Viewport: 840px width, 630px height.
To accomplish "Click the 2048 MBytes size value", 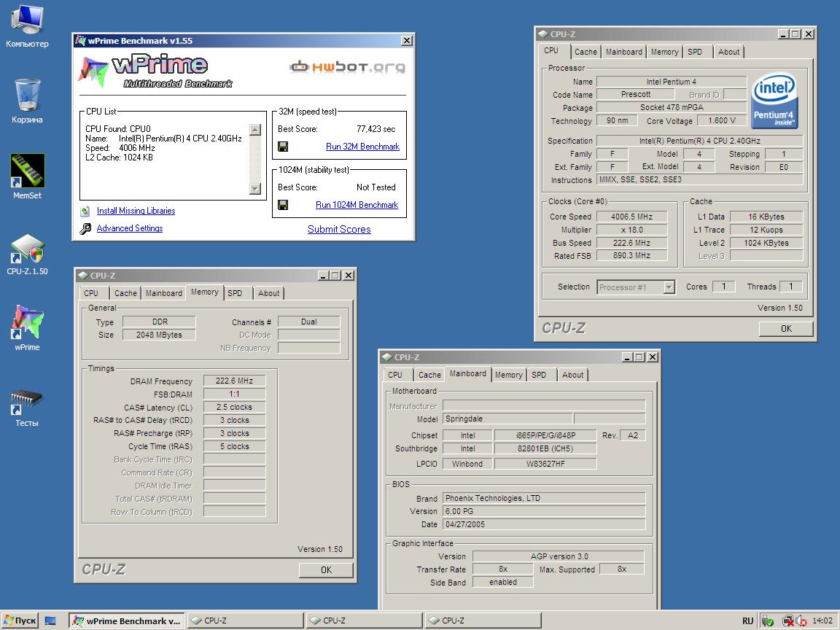I will point(159,335).
